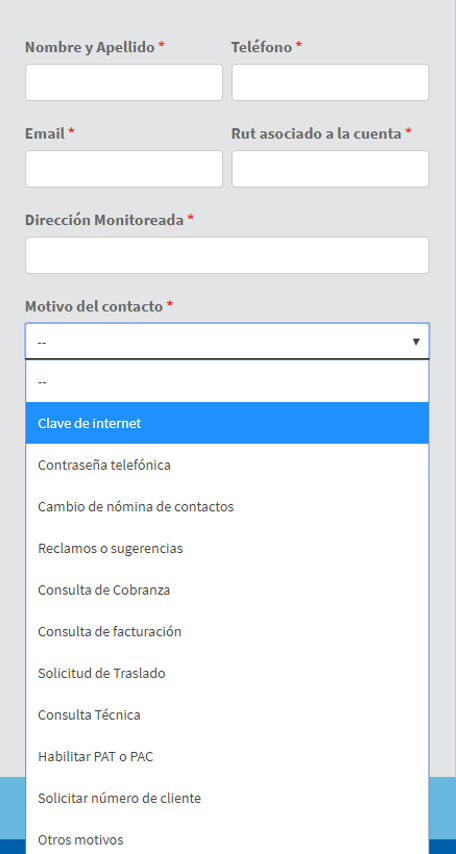Screen dimensions: 456x854
Task: Click the Teléfono input field
Action: coord(330,82)
